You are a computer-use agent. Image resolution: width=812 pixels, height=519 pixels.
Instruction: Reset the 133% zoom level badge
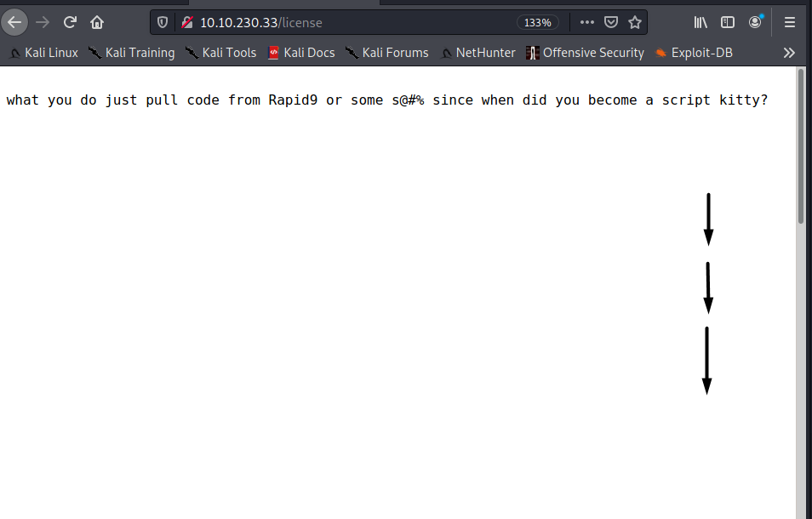click(538, 22)
